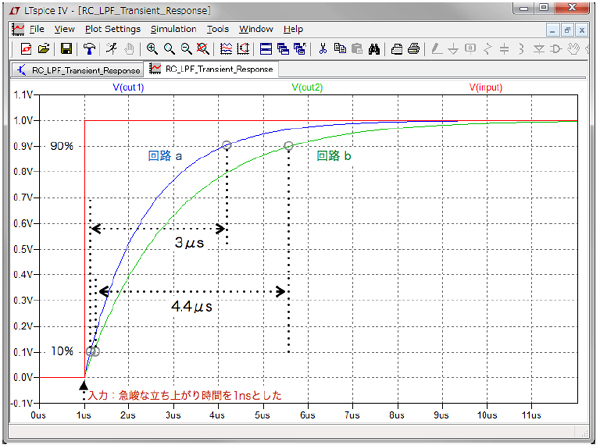This screenshot has height=445, width=600.
Task: Expand the Tools menu
Action: (x=218, y=29)
